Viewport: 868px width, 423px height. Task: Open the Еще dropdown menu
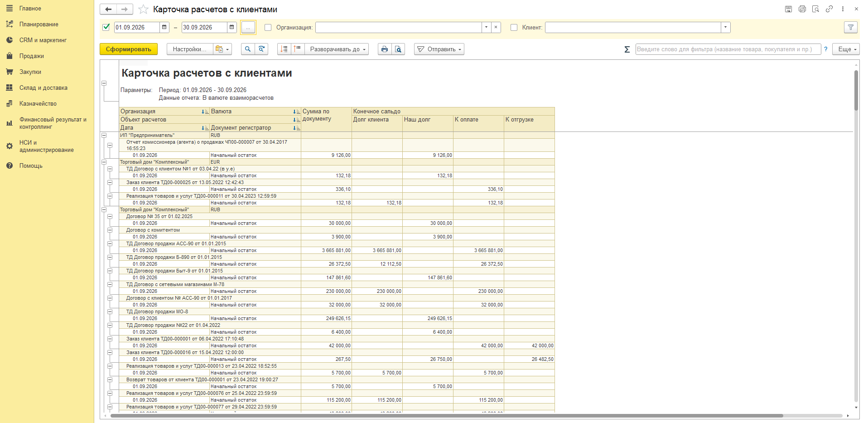click(x=846, y=49)
